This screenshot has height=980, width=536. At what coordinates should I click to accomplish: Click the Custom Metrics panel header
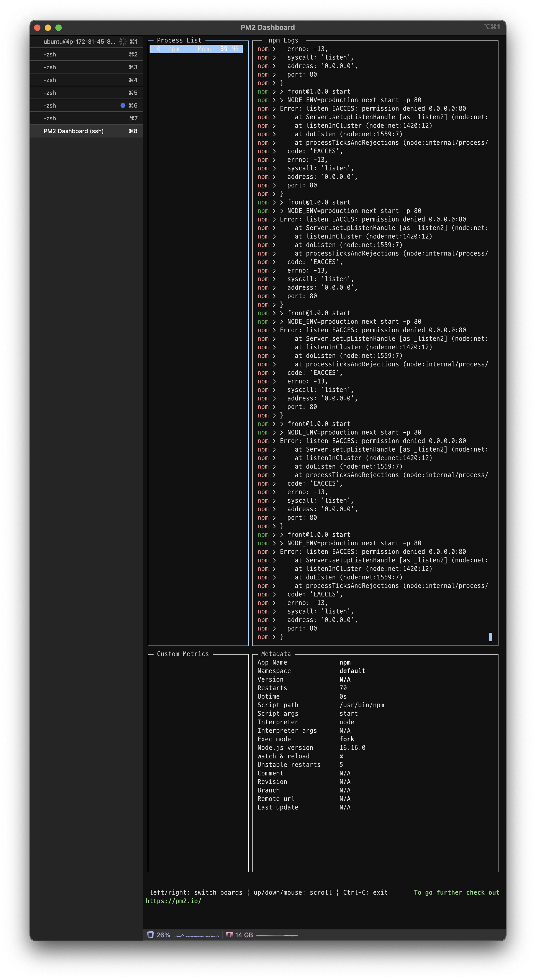[183, 654]
